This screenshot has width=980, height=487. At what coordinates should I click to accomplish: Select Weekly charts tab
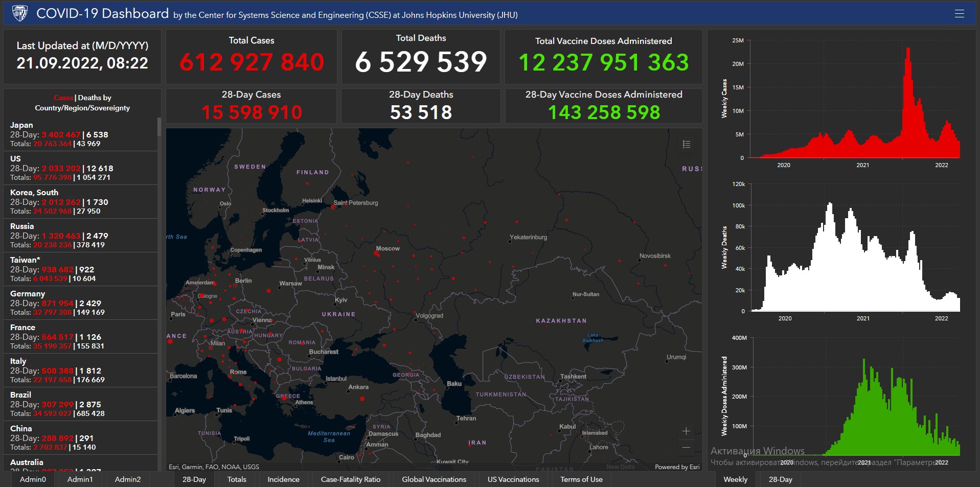click(x=735, y=479)
